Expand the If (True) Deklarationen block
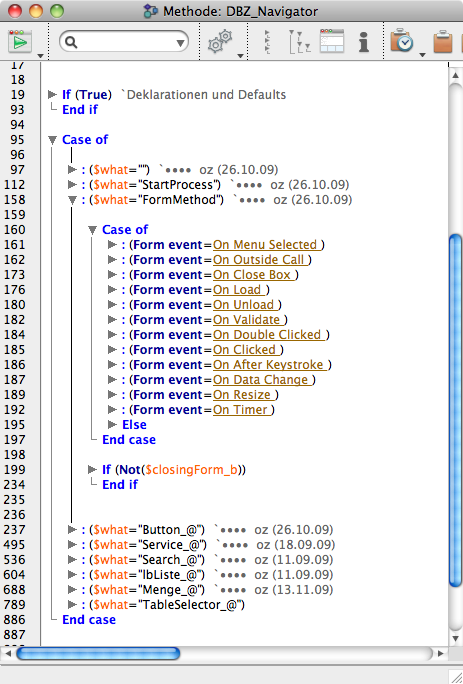 click(52, 94)
